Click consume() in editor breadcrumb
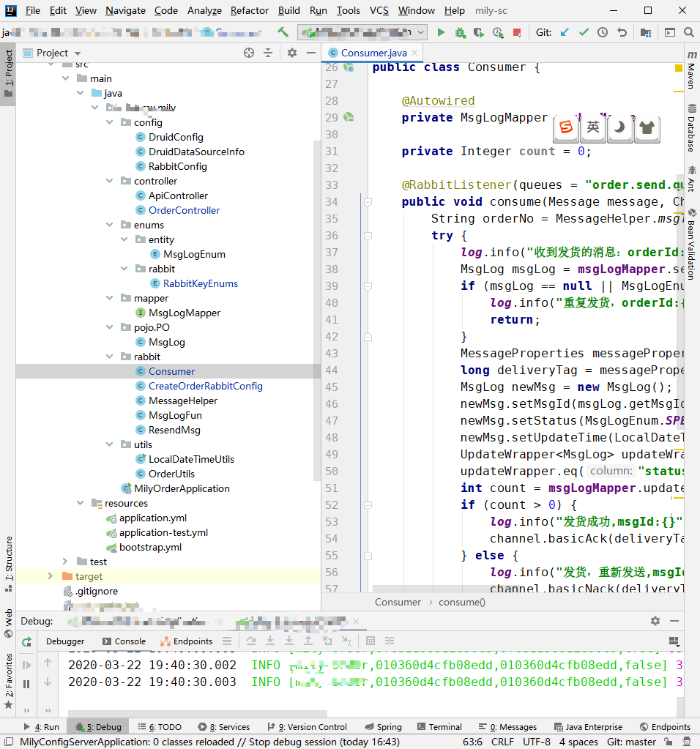Image resolution: width=700 pixels, height=749 pixels. 461,602
